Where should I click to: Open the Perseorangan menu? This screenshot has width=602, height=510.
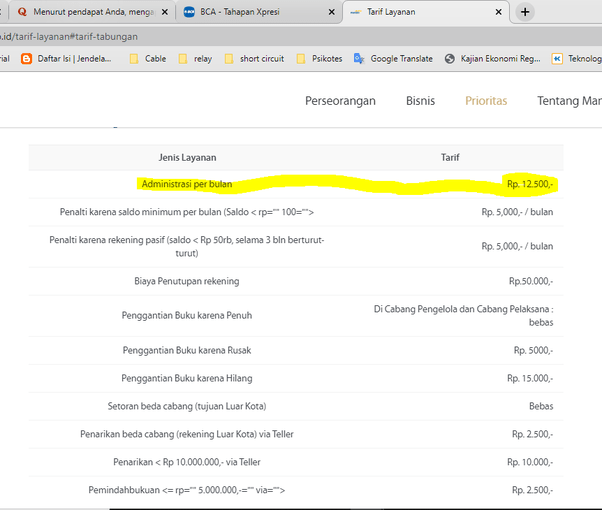[340, 101]
